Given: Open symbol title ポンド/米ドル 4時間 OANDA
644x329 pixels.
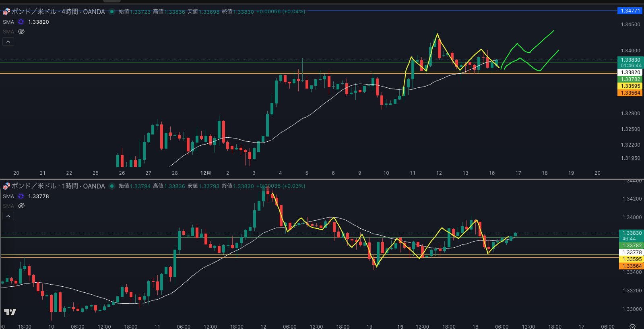Looking at the screenshot, I should pyautogui.click(x=58, y=12).
